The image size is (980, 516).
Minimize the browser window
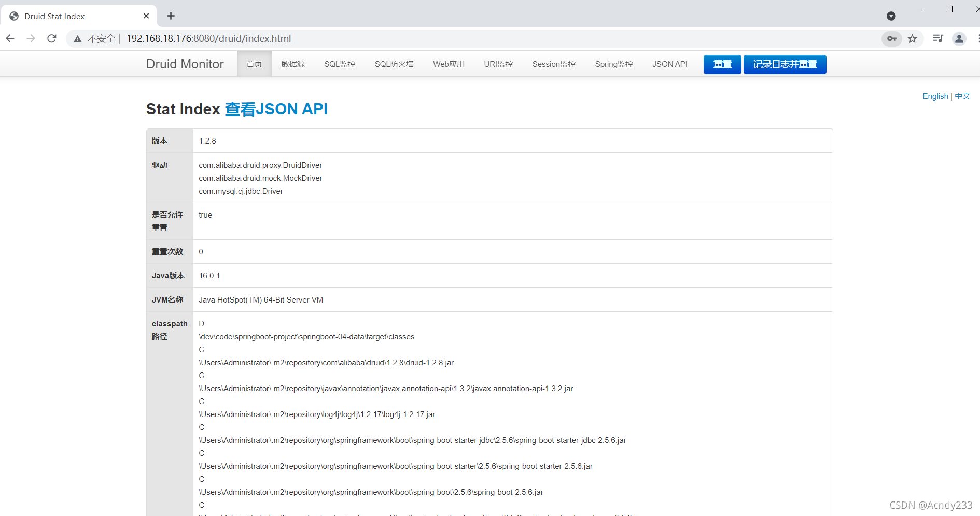[x=920, y=9]
